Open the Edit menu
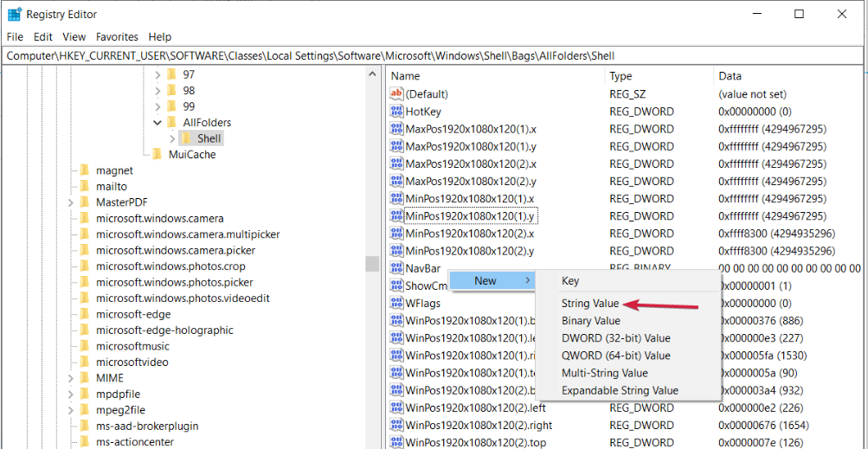Image resolution: width=868 pixels, height=449 pixels. pyautogui.click(x=42, y=37)
